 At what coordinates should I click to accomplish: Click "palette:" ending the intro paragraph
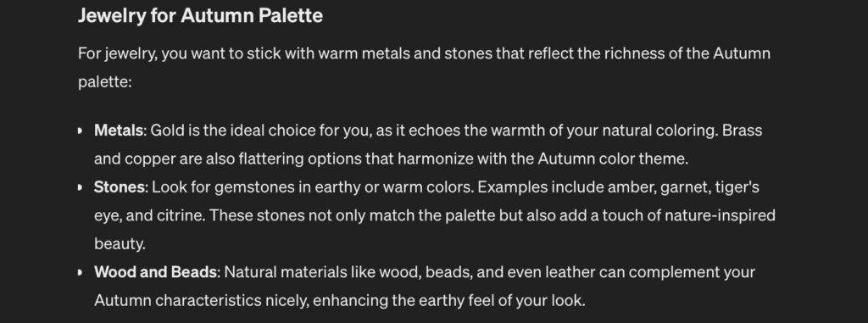tap(104, 82)
